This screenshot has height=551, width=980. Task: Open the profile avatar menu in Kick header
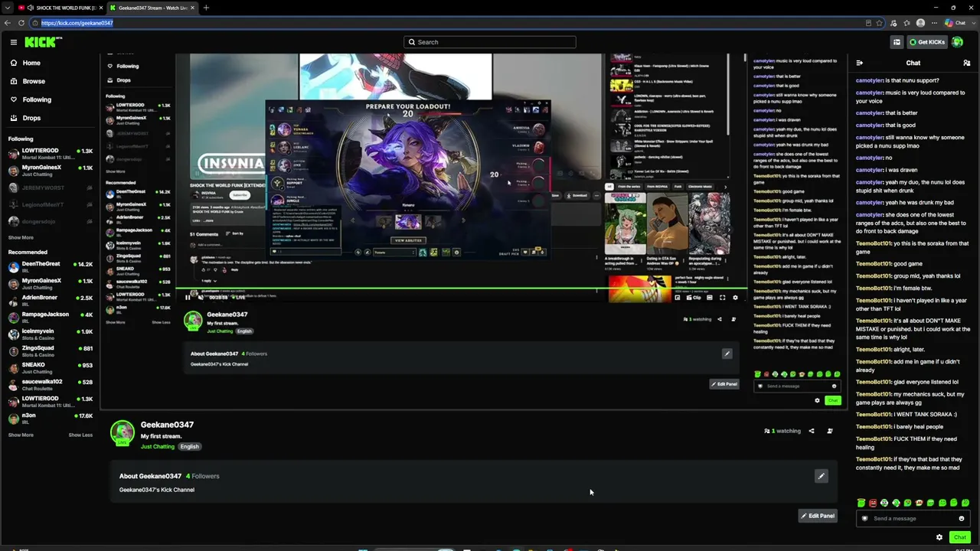[x=957, y=42]
